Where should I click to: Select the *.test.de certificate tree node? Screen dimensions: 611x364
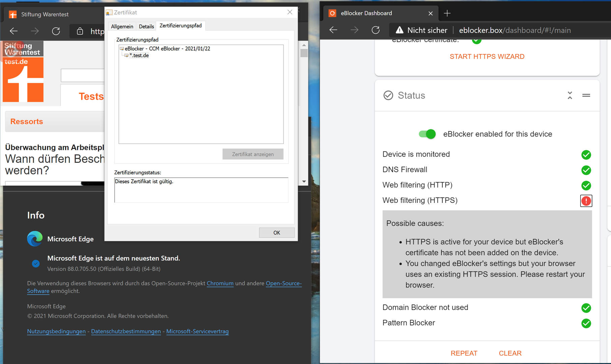[139, 55]
